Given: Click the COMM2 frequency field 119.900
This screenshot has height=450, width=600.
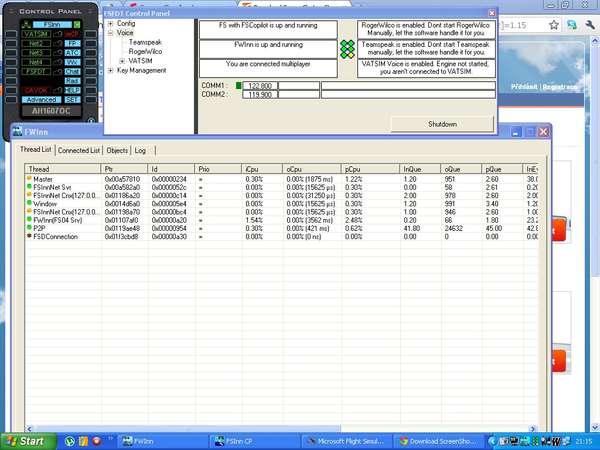Looking at the screenshot, I should click(x=260, y=95).
